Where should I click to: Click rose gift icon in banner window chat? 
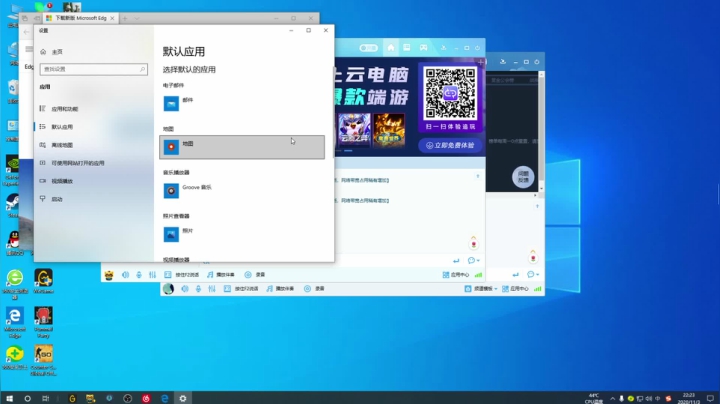(x=474, y=243)
